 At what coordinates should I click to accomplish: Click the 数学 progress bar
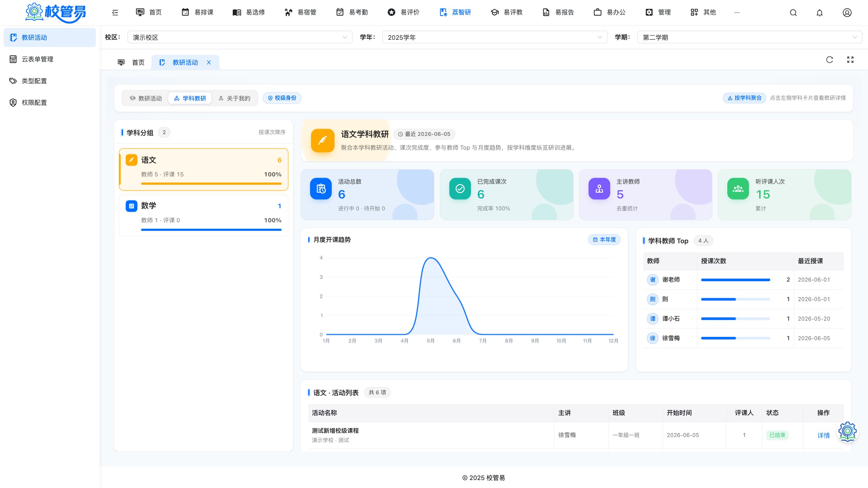[211, 230]
